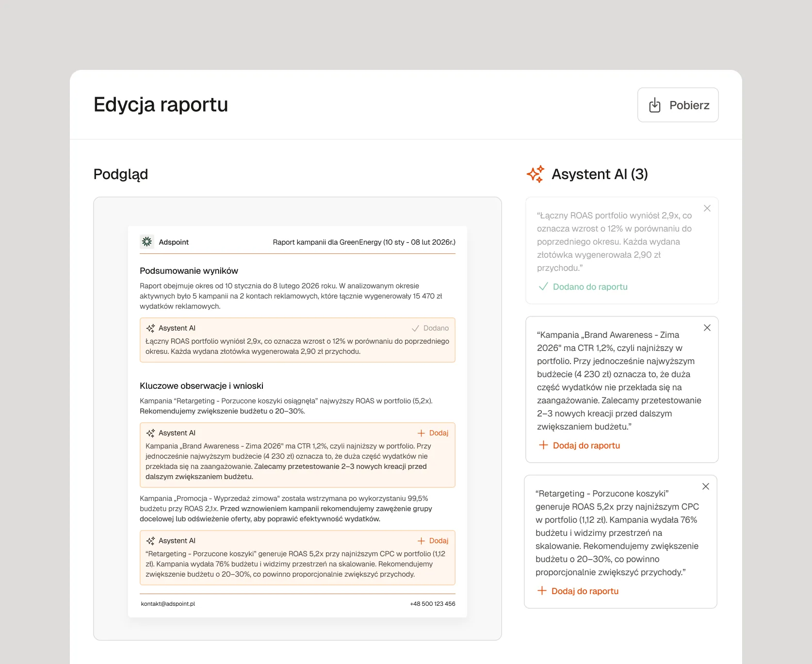Screen dimensions: 812x664
Task: Click the checkmark icon next to Dodano
Action: (x=416, y=328)
